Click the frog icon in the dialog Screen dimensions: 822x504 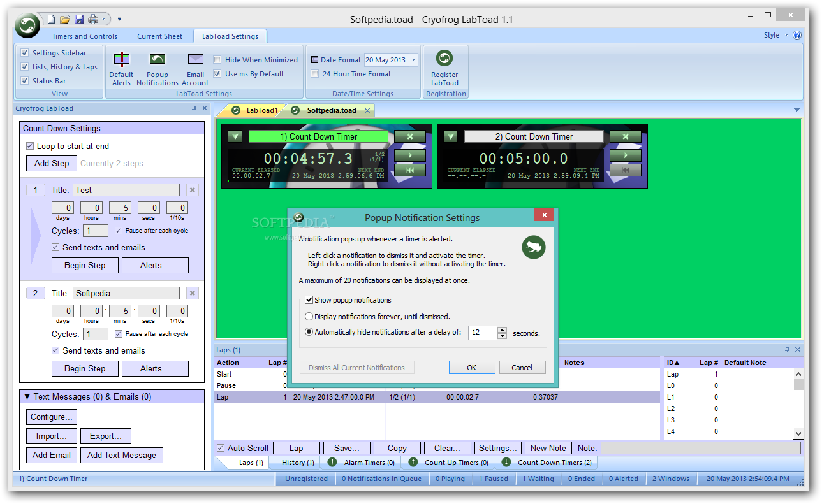click(x=533, y=247)
